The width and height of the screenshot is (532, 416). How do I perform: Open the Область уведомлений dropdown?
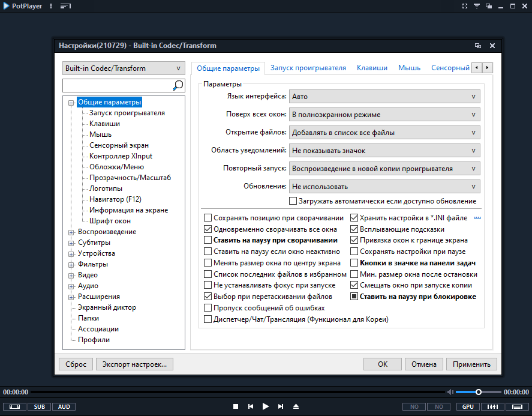point(384,151)
